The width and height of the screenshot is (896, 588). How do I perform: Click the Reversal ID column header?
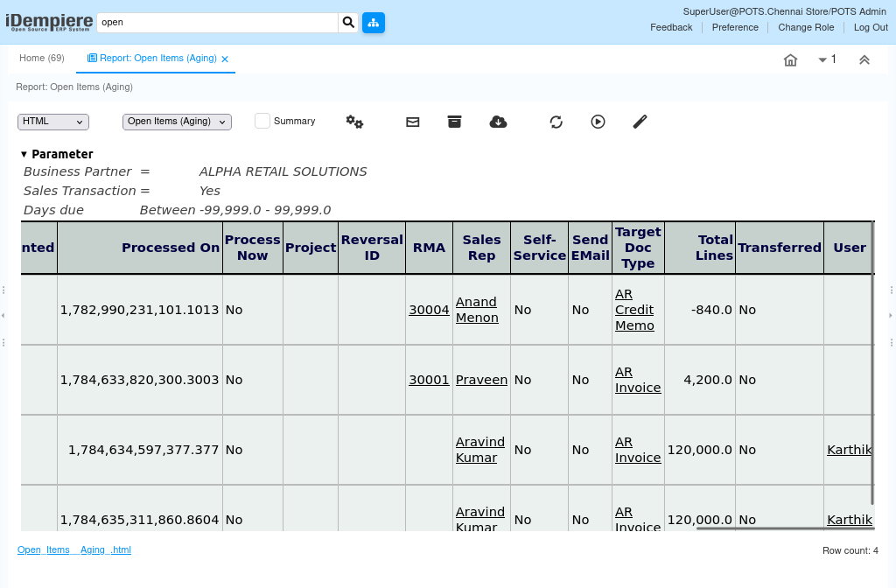(372, 248)
